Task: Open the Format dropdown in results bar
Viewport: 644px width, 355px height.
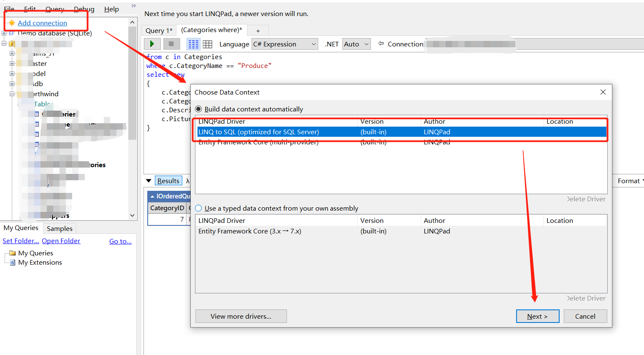Action: (630, 181)
